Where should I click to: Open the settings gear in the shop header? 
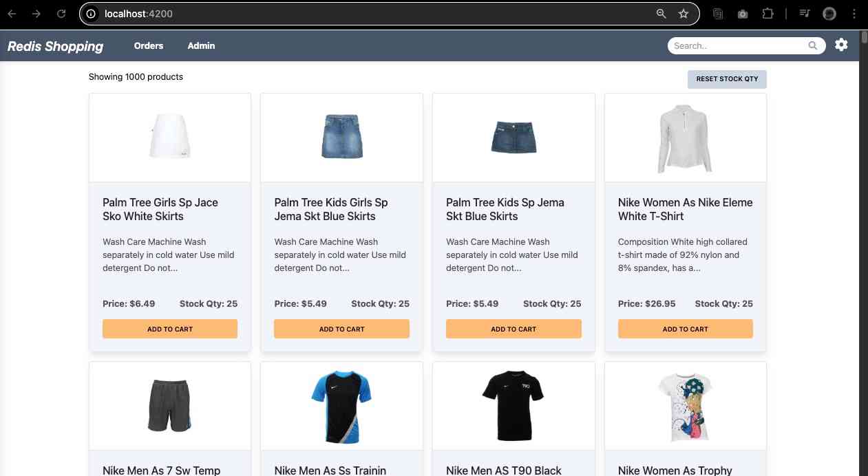(841, 45)
